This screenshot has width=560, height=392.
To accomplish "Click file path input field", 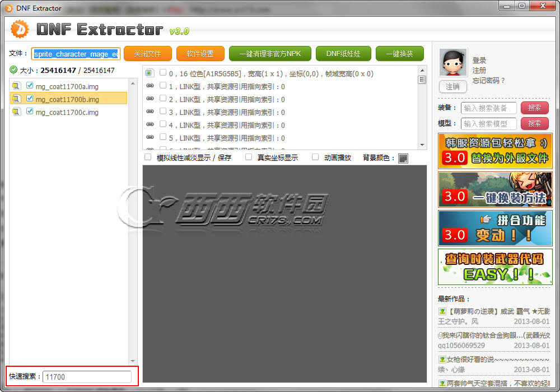I will click(76, 54).
